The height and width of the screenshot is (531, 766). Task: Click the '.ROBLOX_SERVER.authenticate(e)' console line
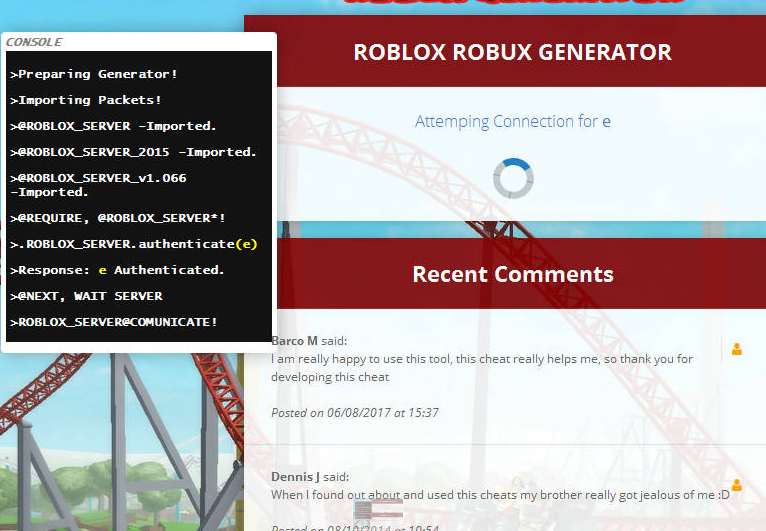click(x=133, y=244)
